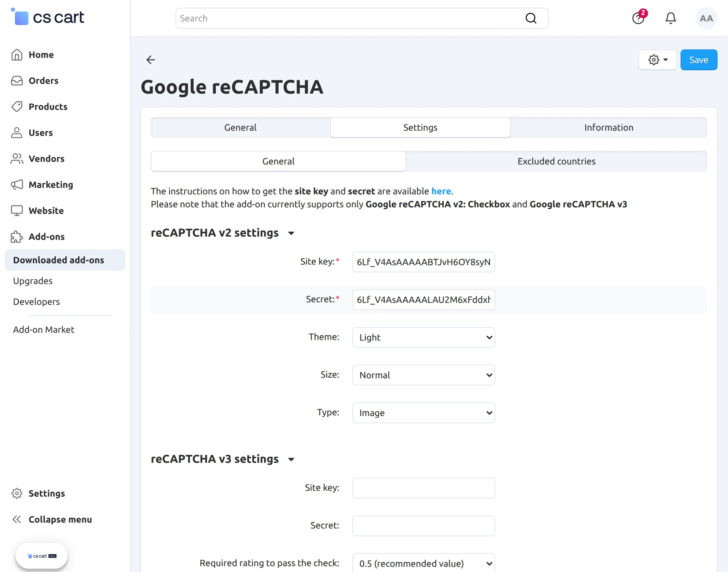Open the gear actions dropdown near Save
This screenshot has height=572, width=728.
point(658,59)
